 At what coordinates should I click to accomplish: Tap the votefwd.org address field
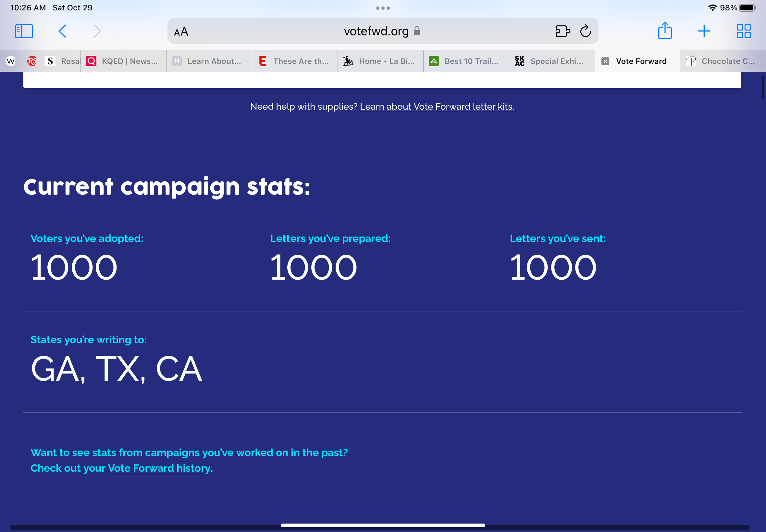[x=376, y=31]
